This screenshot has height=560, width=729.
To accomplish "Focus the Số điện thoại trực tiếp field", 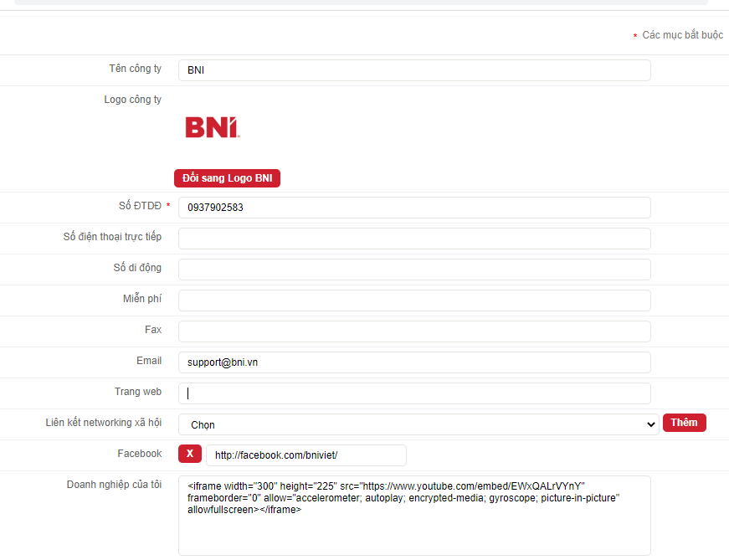I will [414, 239].
